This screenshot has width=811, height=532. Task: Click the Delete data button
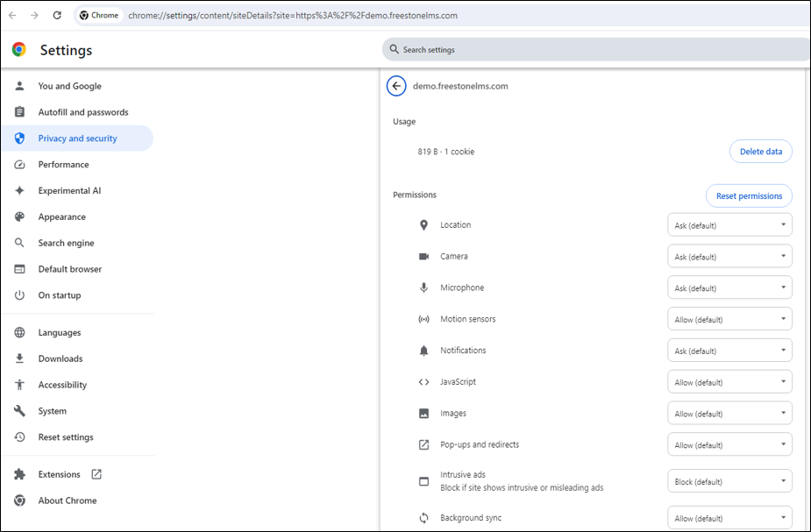760,151
